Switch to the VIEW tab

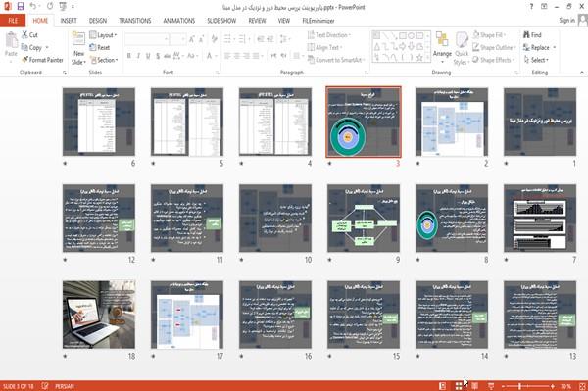coord(284,21)
